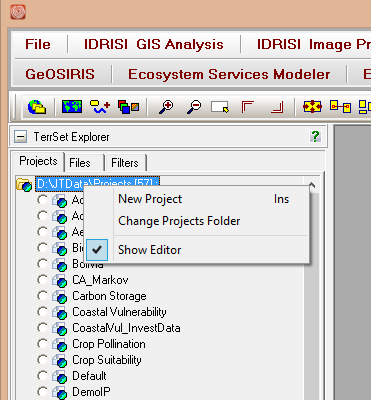371x400 pixels.
Task: Select the Crop Suitability project
Action: click(107, 360)
